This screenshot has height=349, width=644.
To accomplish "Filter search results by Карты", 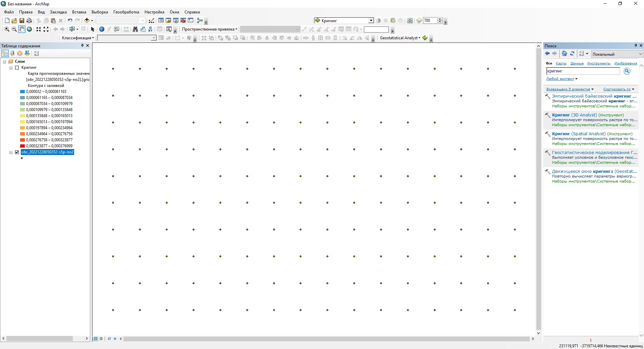I will [x=561, y=63].
